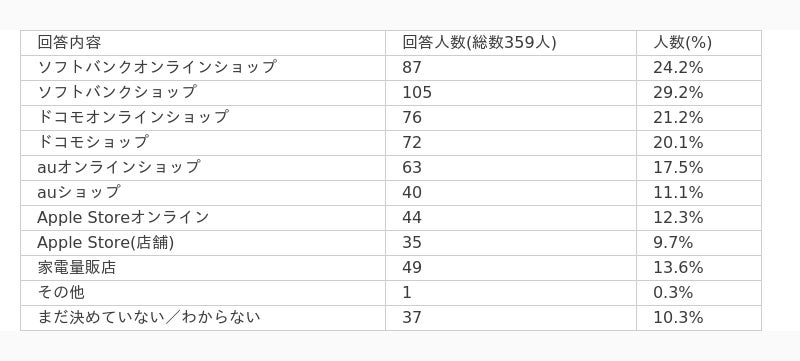Click the 家電量販店 row label
Screen dimensions: 800x361
click(x=203, y=268)
